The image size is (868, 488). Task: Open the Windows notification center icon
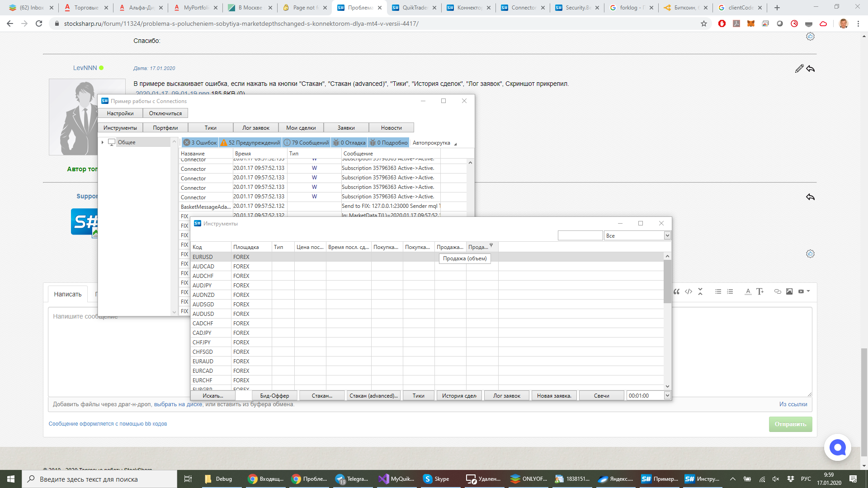853,479
